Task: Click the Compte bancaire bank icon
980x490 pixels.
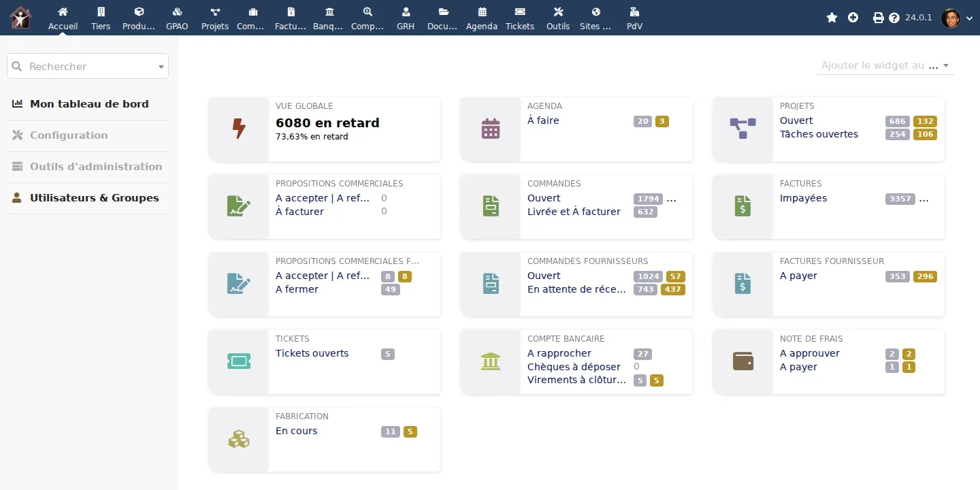Action: tap(491, 361)
